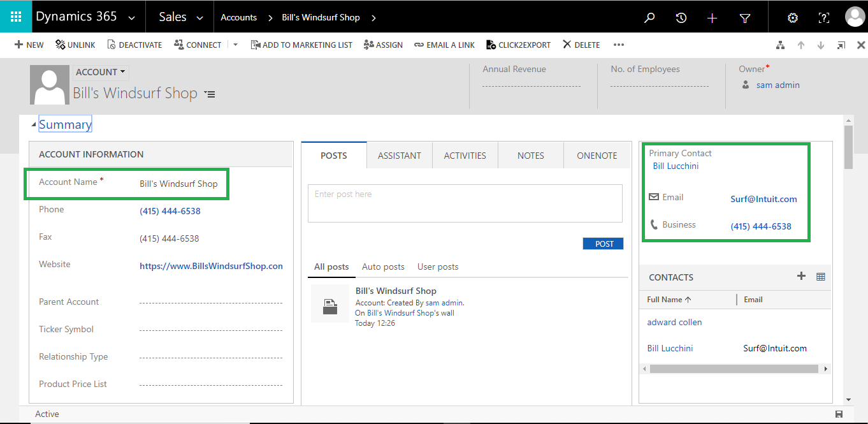Click the Account Name field value
The width and height of the screenshot is (868, 424).
click(178, 184)
